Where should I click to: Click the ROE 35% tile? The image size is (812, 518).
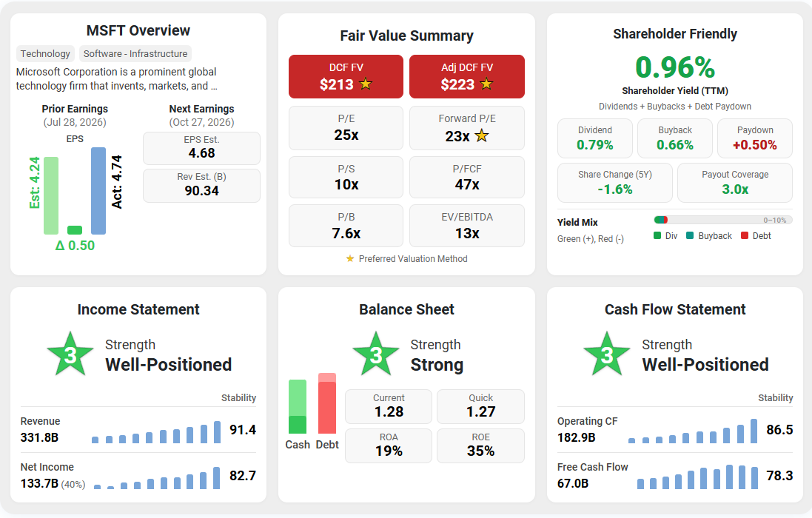480,445
